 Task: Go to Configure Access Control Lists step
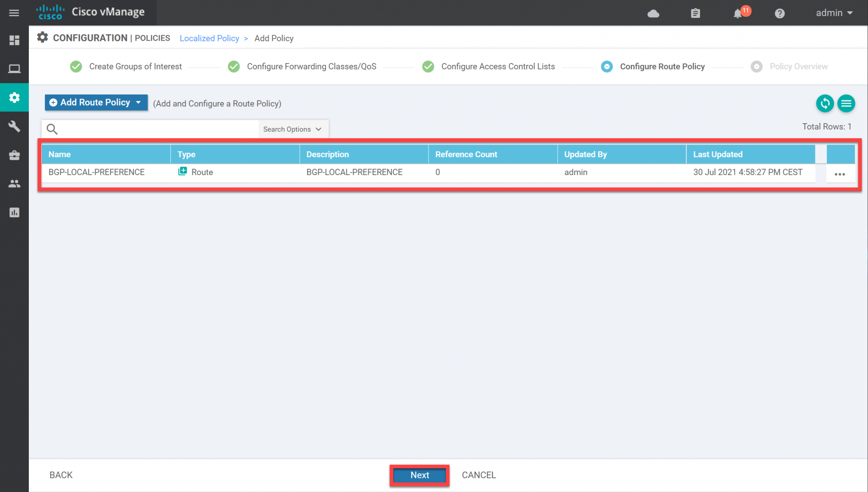point(498,67)
